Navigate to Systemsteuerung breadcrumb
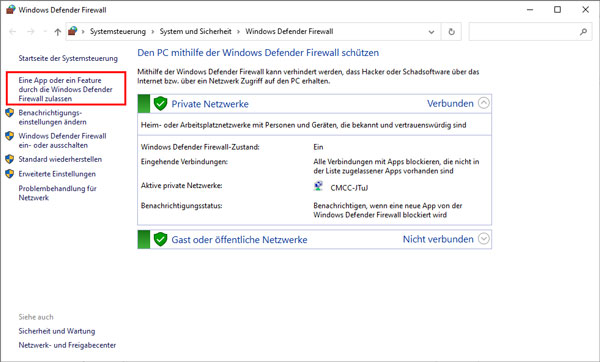600x362 pixels. (x=118, y=32)
